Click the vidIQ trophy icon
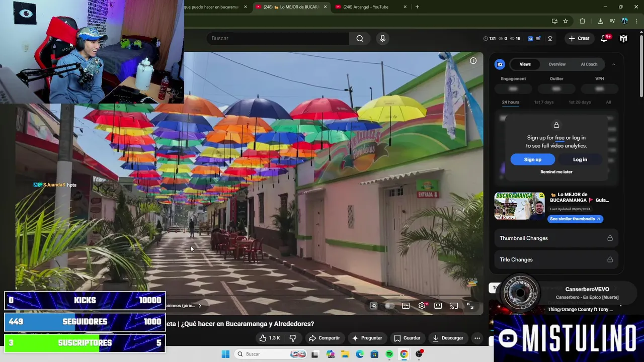 (x=550, y=38)
